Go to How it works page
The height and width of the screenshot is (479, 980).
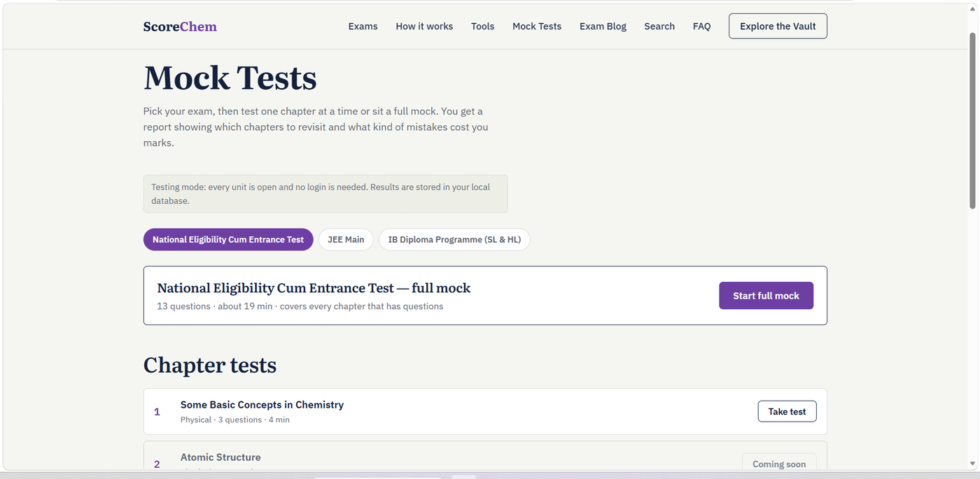point(424,27)
